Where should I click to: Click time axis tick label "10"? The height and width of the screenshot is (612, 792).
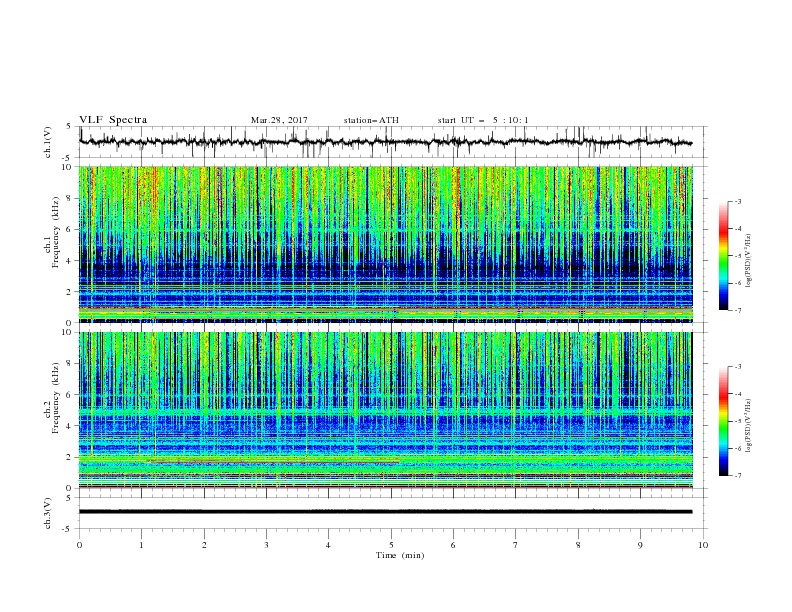pos(703,545)
